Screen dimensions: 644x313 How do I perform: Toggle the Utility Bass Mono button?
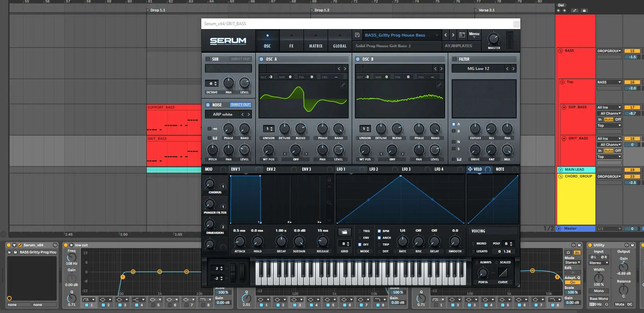599,299
